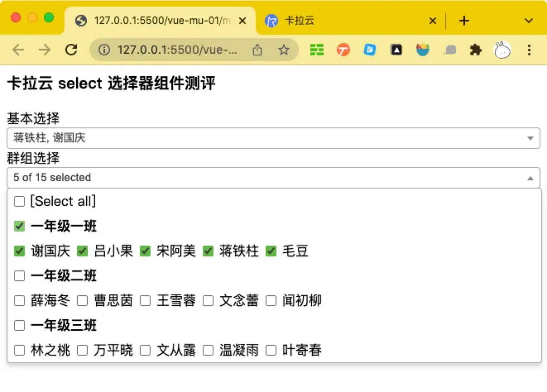This screenshot has height=392, width=547.
Task: Check the 一年级二班 group checkbox
Action: point(19,276)
